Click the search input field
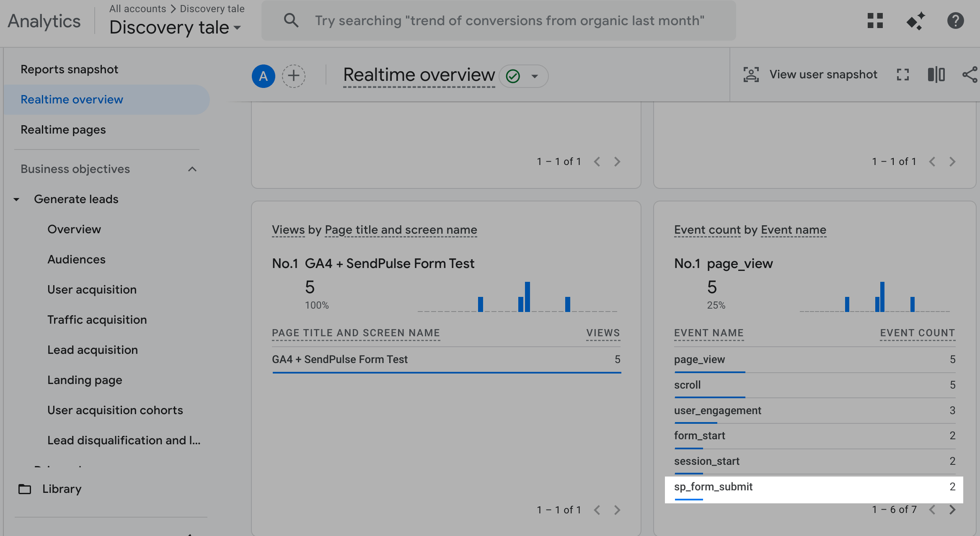The image size is (980, 536). 509,21
